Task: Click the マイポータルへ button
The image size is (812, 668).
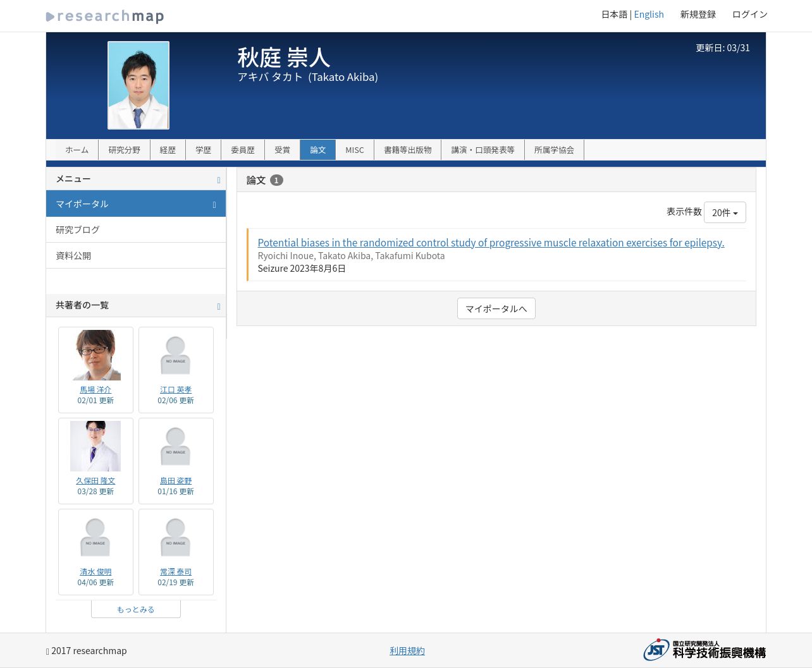Action: click(496, 308)
